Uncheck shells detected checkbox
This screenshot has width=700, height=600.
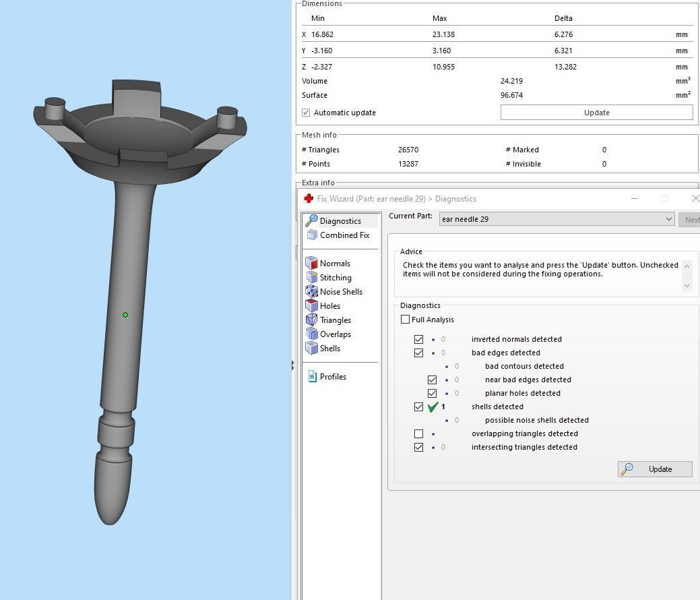pos(419,407)
